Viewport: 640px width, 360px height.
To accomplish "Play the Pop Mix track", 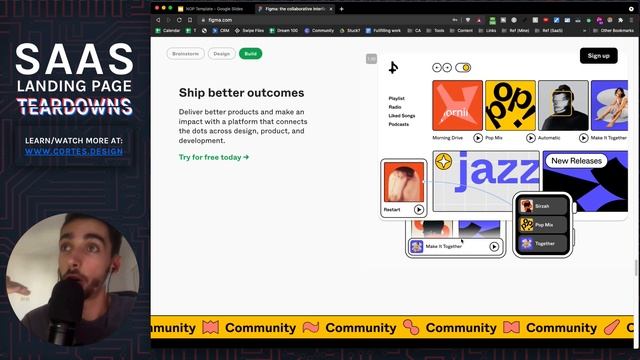I will 531,138.
